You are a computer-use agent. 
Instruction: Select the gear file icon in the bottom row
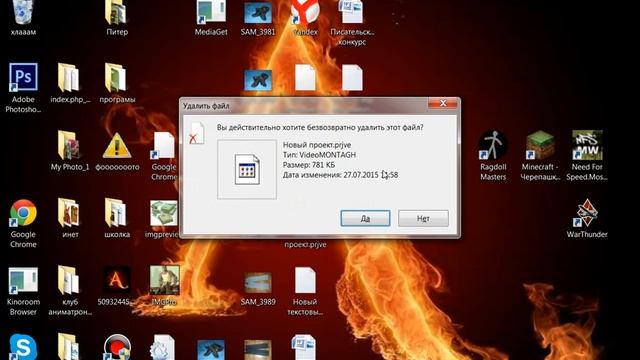pos(163,348)
